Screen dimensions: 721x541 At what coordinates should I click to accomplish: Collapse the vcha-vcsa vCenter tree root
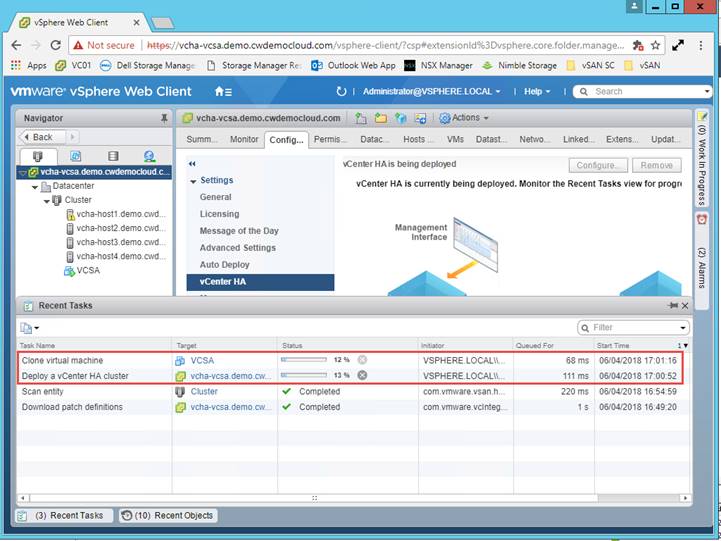point(23,172)
